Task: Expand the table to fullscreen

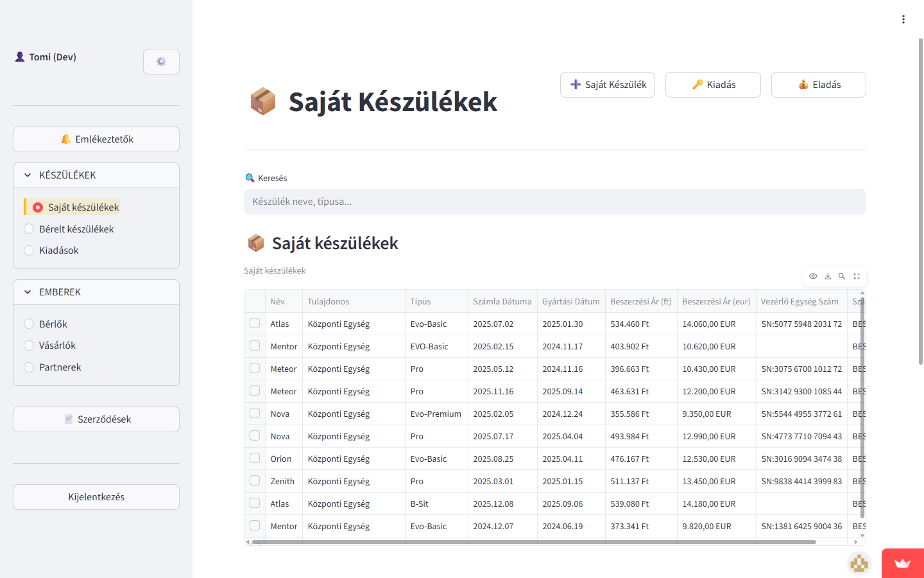Action: (857, 276)
